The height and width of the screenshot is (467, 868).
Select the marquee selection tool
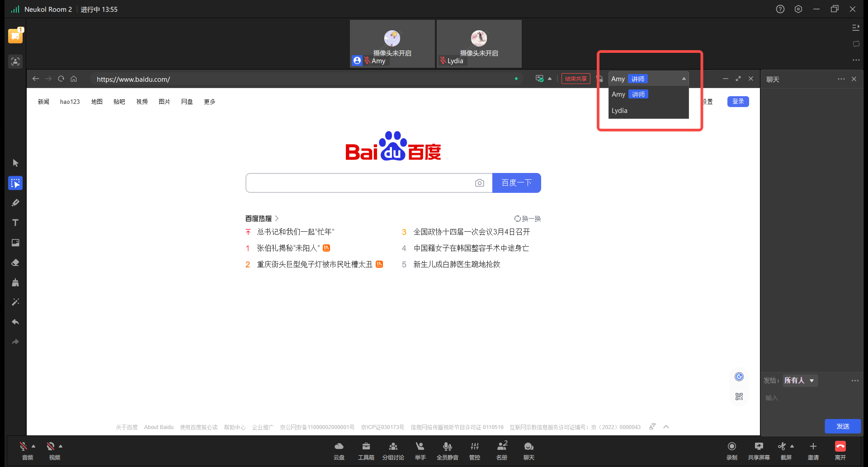(x=15, y=183)
